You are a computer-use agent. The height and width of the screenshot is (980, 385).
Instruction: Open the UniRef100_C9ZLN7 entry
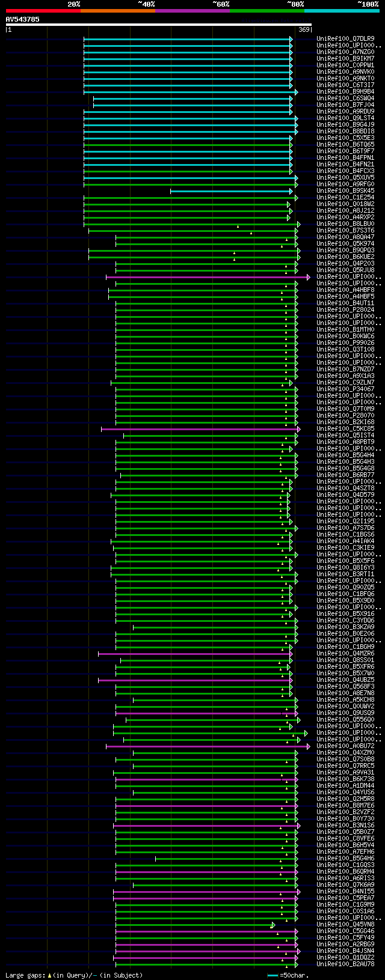click(345, 383)
